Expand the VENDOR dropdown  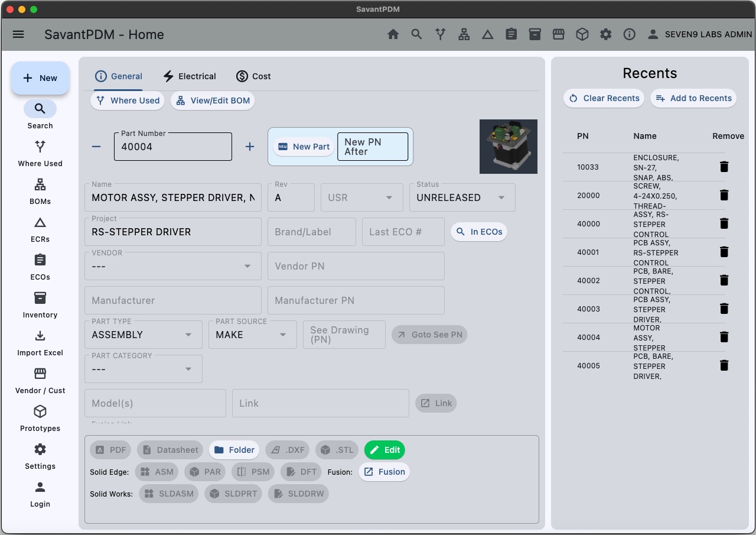(172, 266)
